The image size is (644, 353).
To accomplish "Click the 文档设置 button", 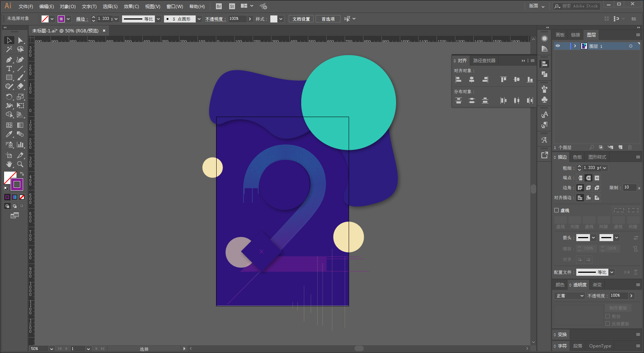I will (x=301, y=19).
